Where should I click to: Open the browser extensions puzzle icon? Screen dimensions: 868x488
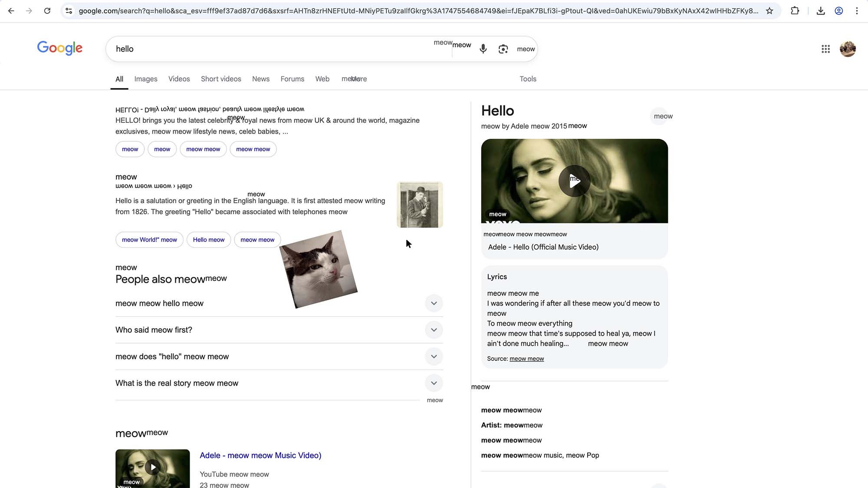(x=795, y=11)
